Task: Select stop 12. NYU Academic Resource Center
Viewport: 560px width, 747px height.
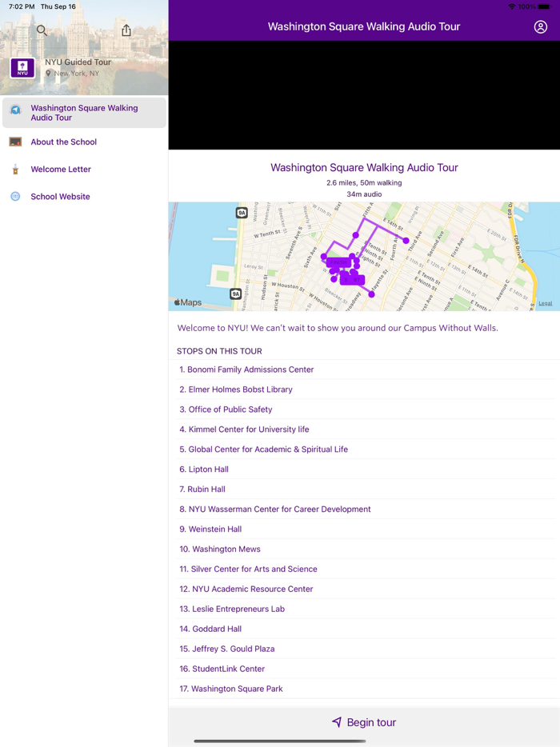Action: click(364, 589)
